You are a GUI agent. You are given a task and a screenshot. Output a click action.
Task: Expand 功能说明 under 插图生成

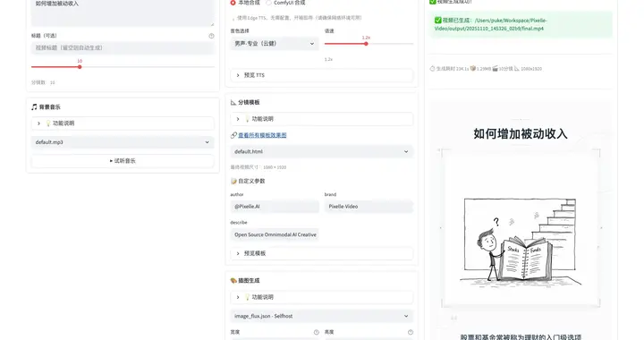pyautogui.click(x=322, y=297)
